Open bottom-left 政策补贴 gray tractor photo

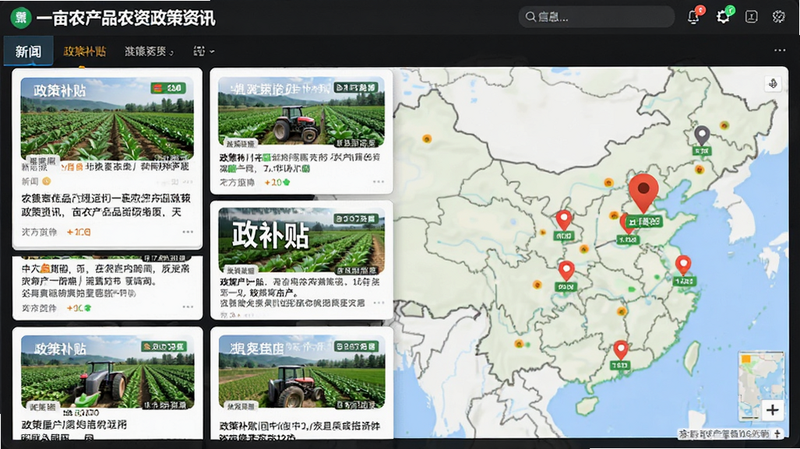(108, 372)
